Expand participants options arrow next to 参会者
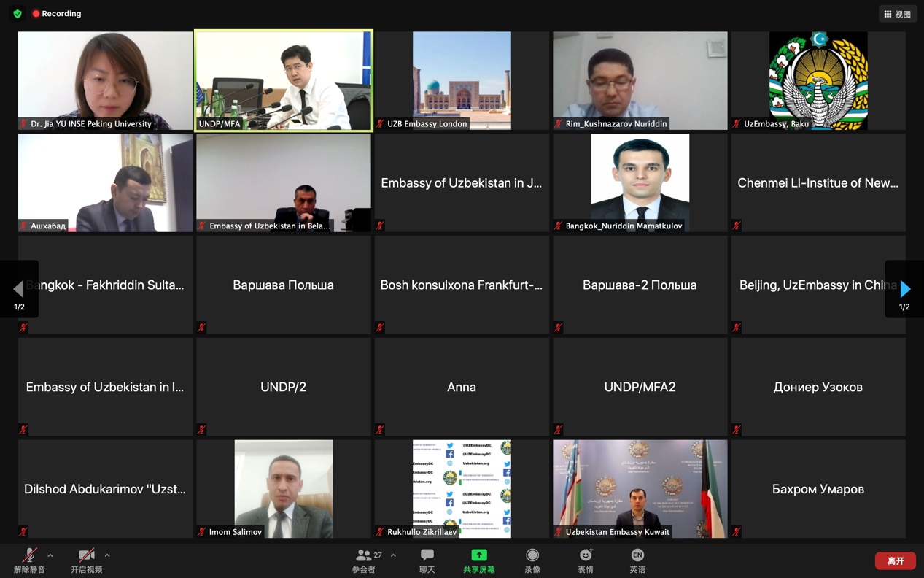This screenshot has width=924, height=578. [393, 555]
